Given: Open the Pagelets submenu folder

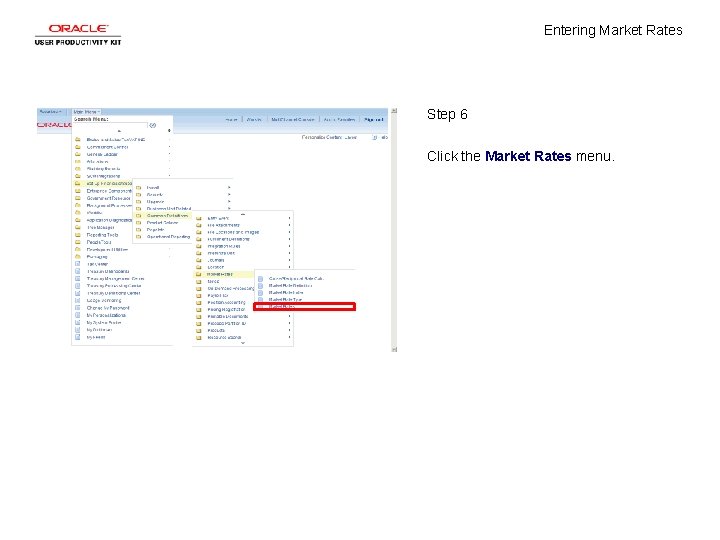Looking at the screenshot, I should (155, 230).
